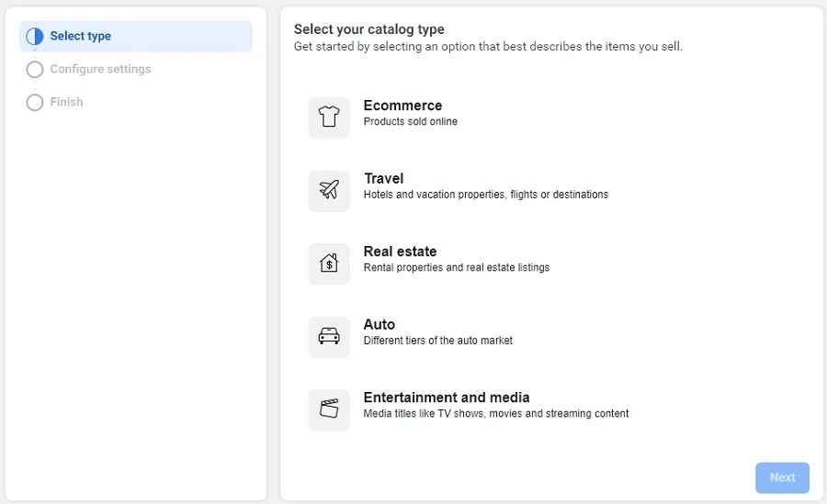
Task: Open the Select type step label
Action: [81, 37]
